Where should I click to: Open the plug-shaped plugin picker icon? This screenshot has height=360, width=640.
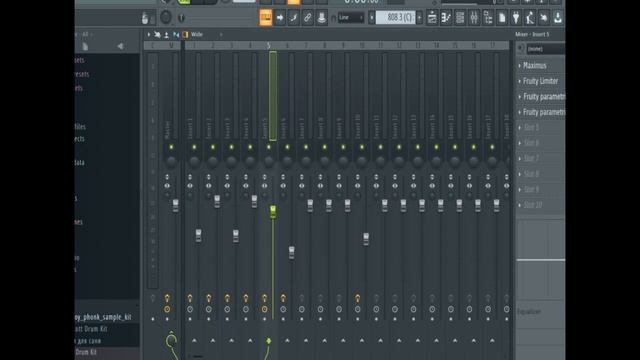coord(516,18)
